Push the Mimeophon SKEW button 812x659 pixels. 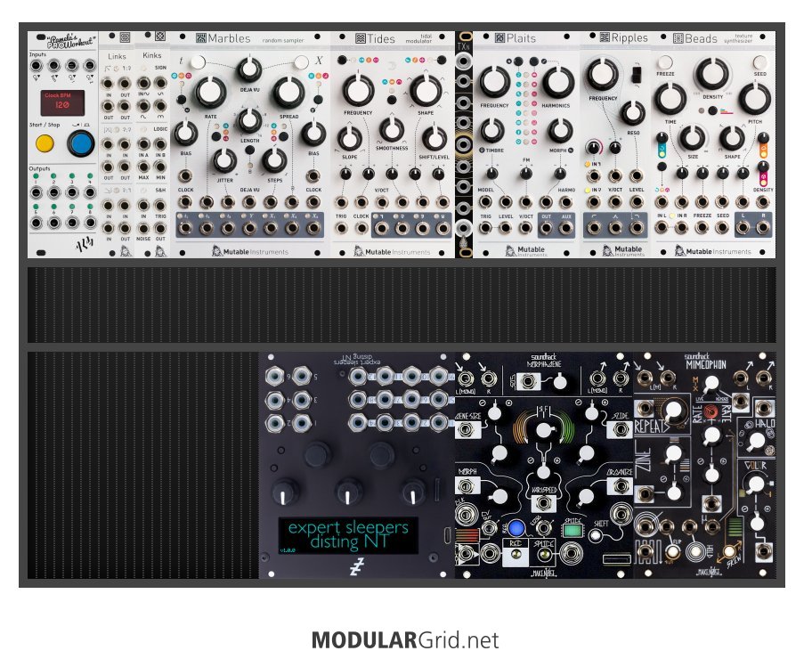(x=729, y=551)
